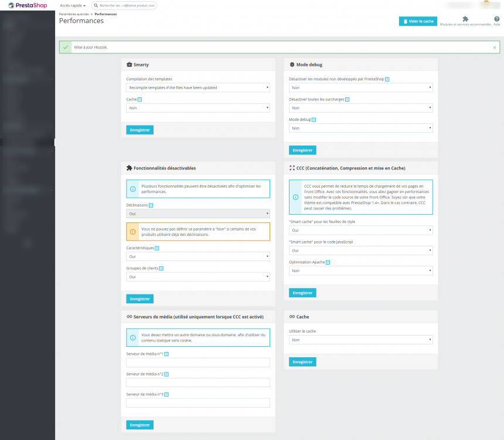Click info icon in Serveurs de média notice
Viewport: 504px width, 440px height.
tap(133, 338)
